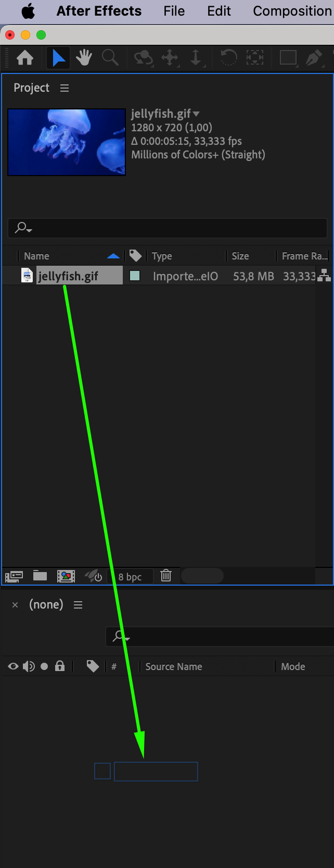The width and height of the screenshot is (334, 868).
Task: Select the Rotation tool
Action: click(x=228, y=57)
